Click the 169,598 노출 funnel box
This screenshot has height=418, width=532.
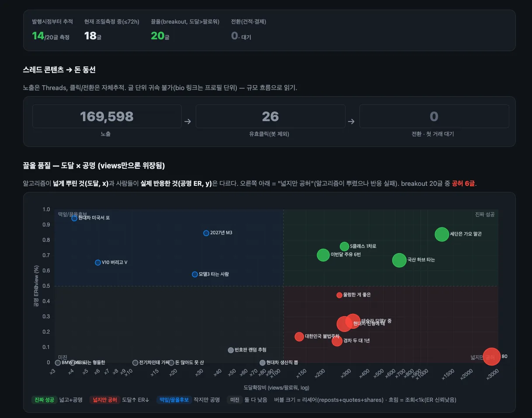[x=107, y=116]
